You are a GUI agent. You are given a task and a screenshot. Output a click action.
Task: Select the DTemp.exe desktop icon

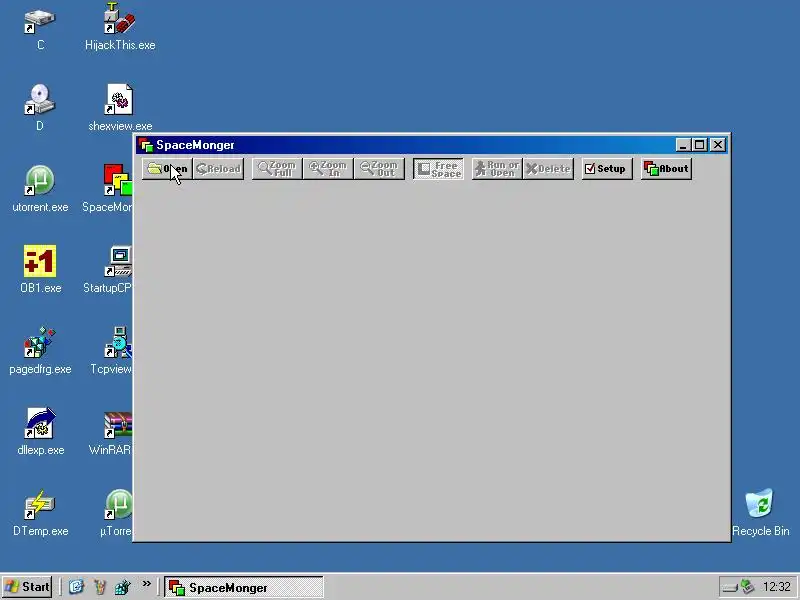[x=40, y=513]
